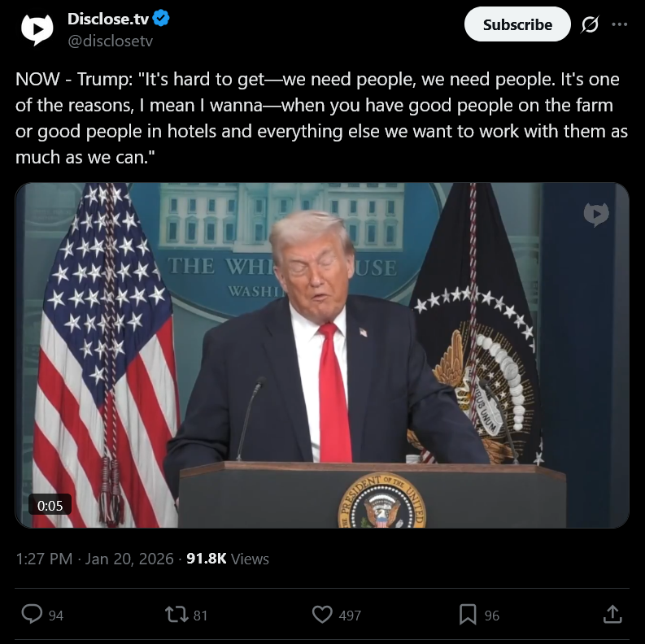Open the 1:27 PM Jan 20, 2026 timestamp

[94, 559]
